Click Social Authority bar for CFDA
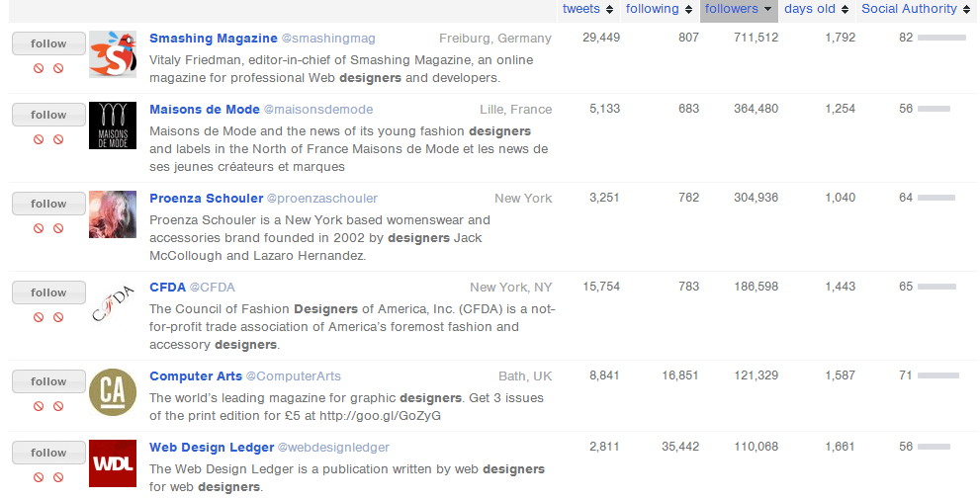 tap(936, 287)
